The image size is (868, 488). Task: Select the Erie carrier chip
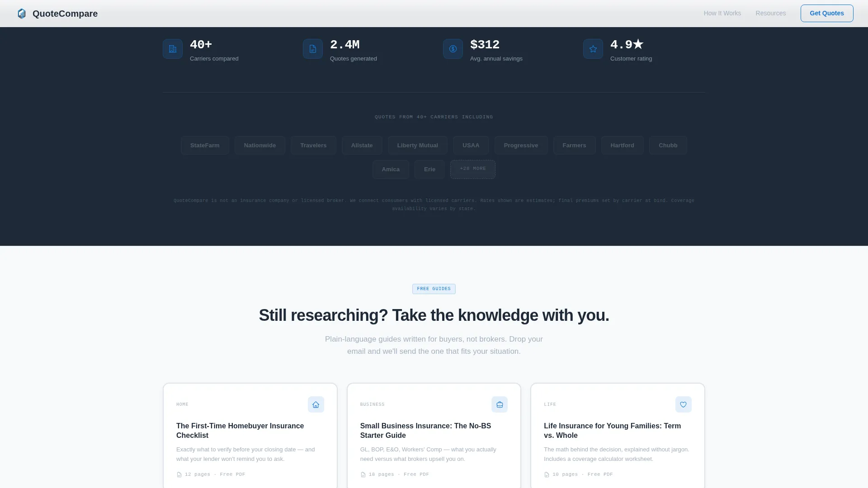(429, 169)
